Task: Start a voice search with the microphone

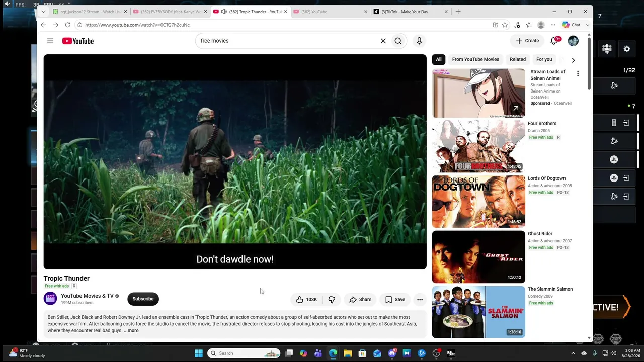Action: click(419, 41)
